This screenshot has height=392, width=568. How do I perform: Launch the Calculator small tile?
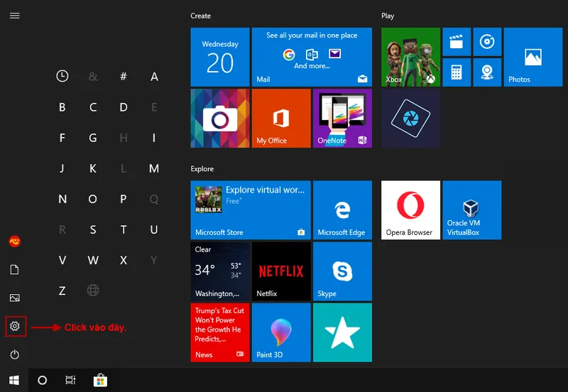457,72
